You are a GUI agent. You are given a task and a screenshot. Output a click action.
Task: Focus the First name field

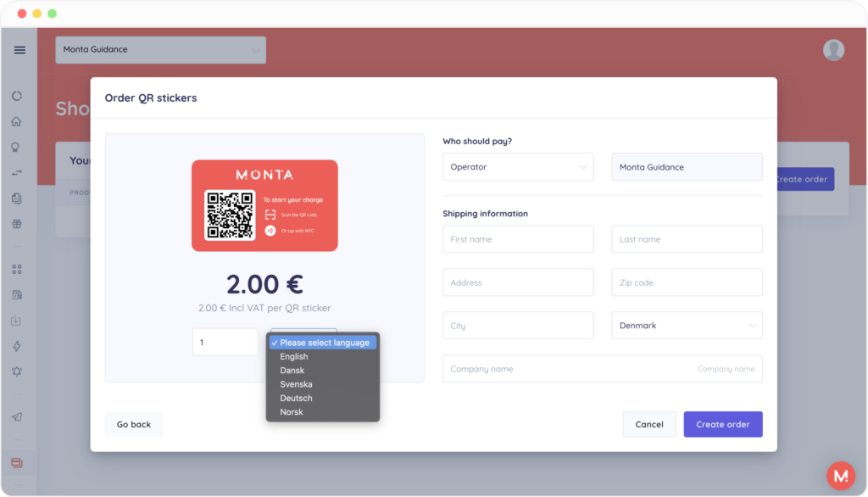[x=518, y=239]
